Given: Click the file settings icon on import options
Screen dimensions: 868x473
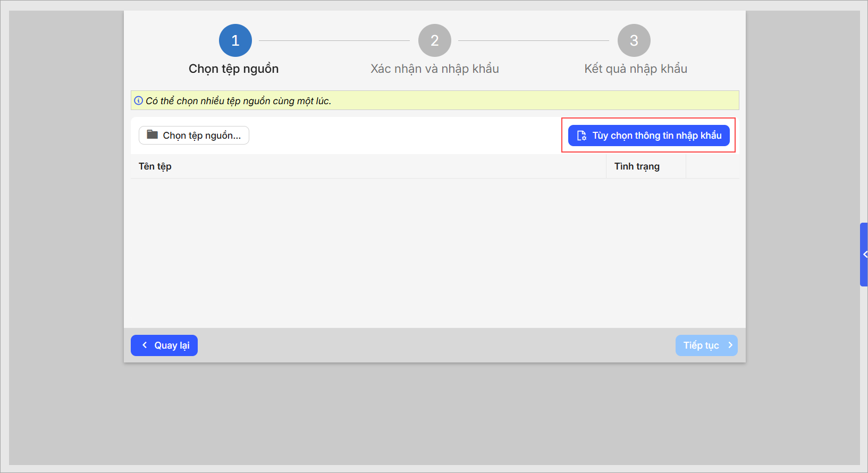Looking at the screenshot, I should point(582,136).
